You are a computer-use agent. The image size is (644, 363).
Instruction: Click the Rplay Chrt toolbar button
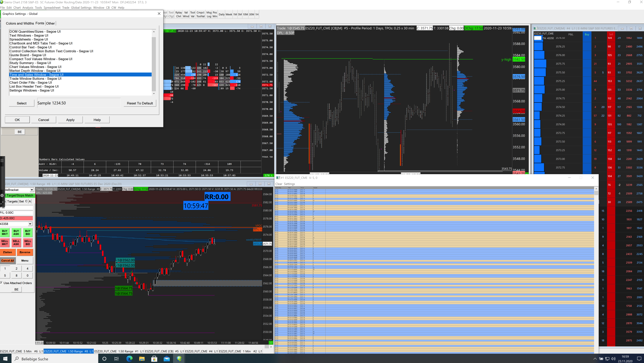pyautogui.click(x=179, y=14)
